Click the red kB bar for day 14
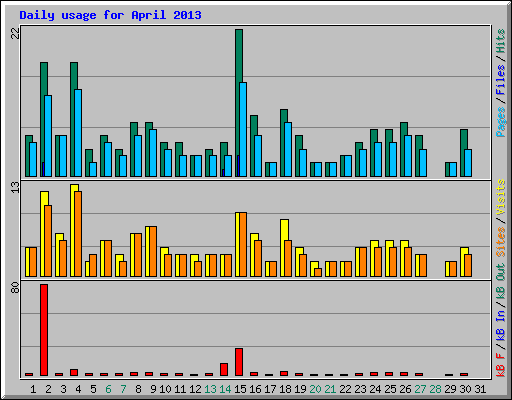The width and height of the screenshot is (512, 400). pos(224,369)
